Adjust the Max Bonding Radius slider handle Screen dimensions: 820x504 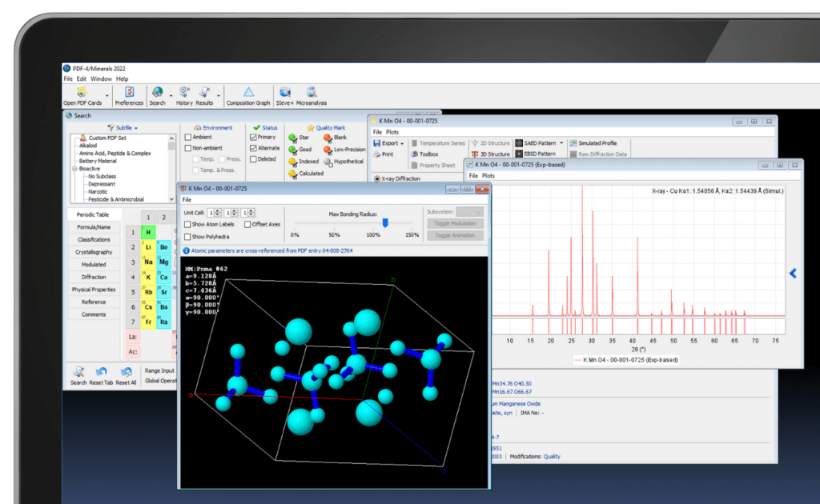point(385,223)
